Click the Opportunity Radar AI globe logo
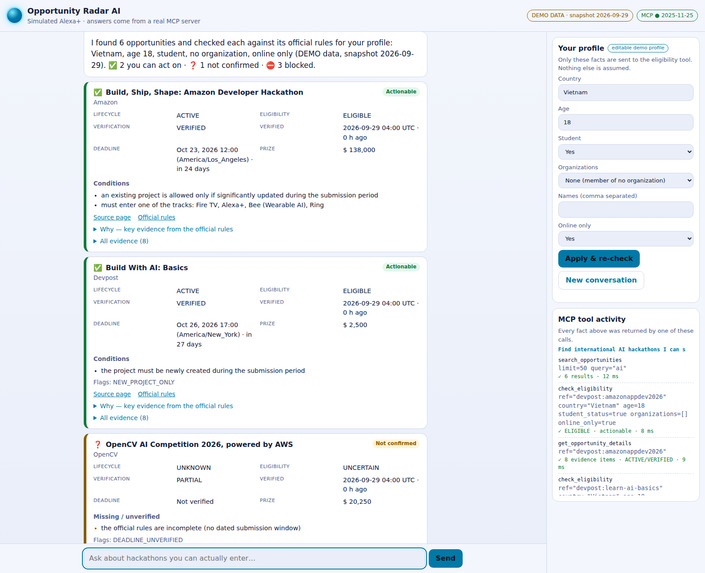This screenshot has width=705, height=573. 14,15
